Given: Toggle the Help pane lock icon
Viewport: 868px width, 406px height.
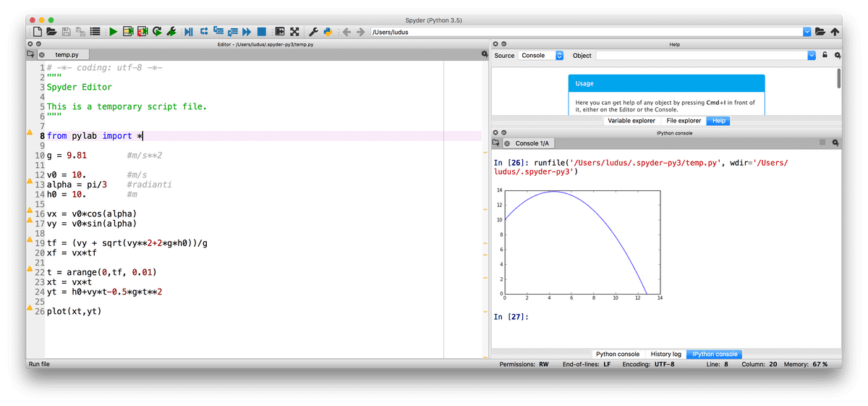Looking at the screenshot, I should click(x=825, y=55).
